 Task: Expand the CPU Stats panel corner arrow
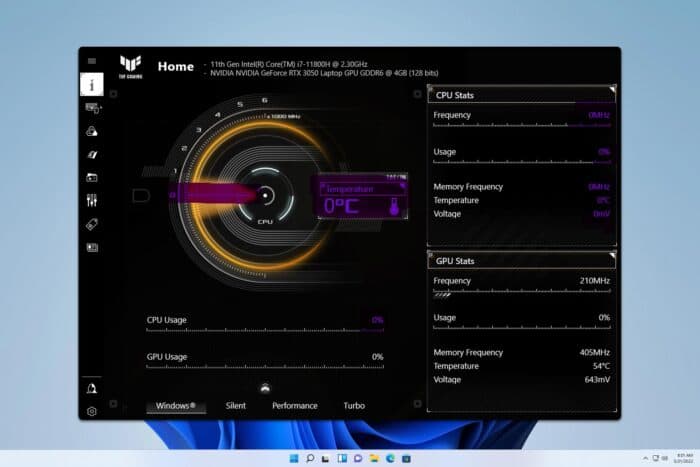[x=612, y=89]
